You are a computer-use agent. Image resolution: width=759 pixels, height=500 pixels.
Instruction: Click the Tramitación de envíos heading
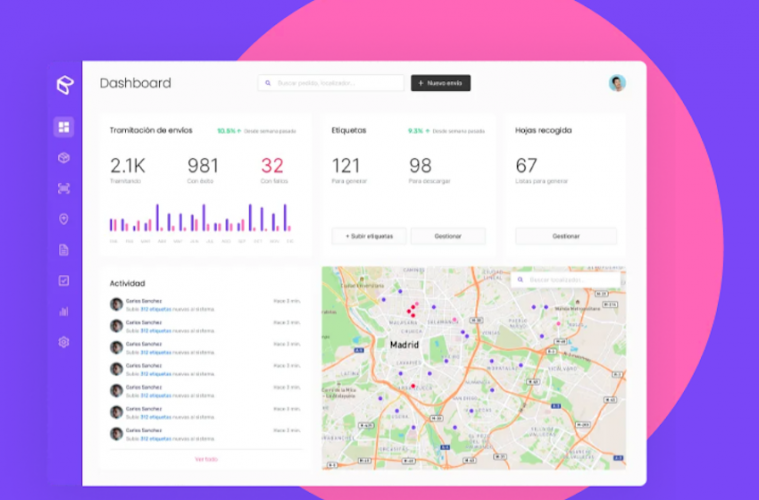click(151, 130)
